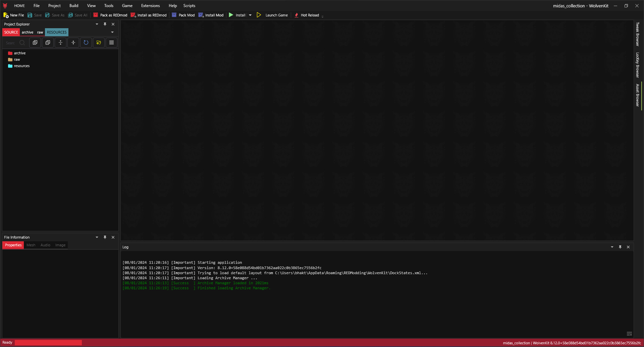Click the red status progress bar
Viewport: 644px width, 347px height.
tap(48, 343)
